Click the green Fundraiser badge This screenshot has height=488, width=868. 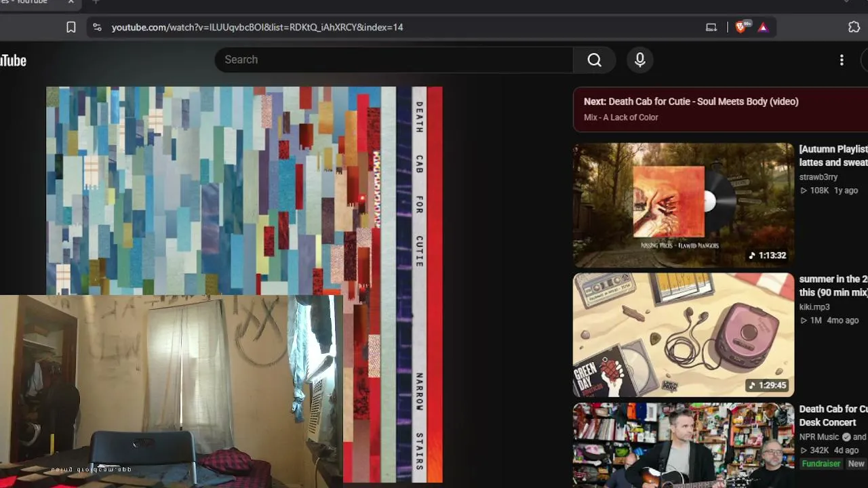tap(821, 464)
